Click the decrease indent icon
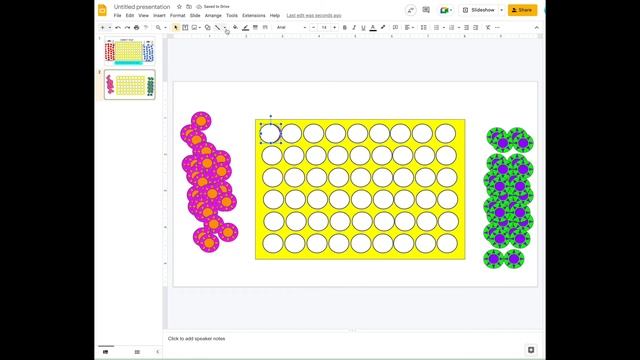 pyautogui.click(x=466, y=27)
